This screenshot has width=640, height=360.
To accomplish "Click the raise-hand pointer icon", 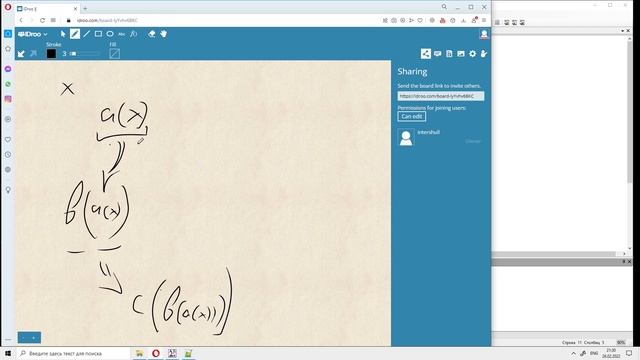I will (x=484, y=53).
